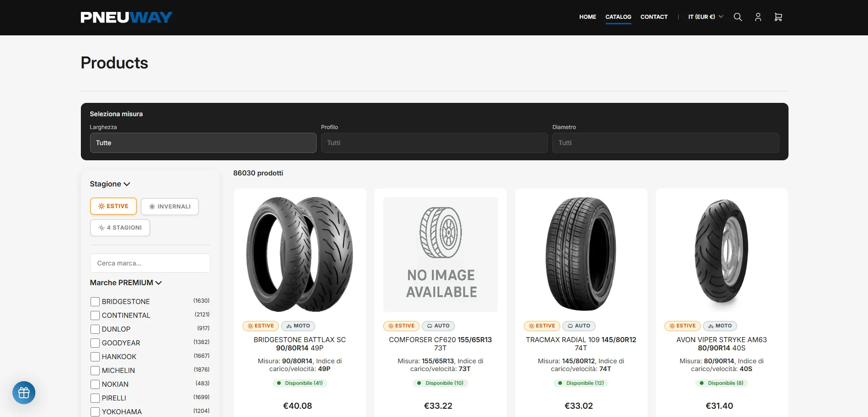Collapse the Stagione filter section
The height and width of the screenshot is (417, 868).
point(110,184)
